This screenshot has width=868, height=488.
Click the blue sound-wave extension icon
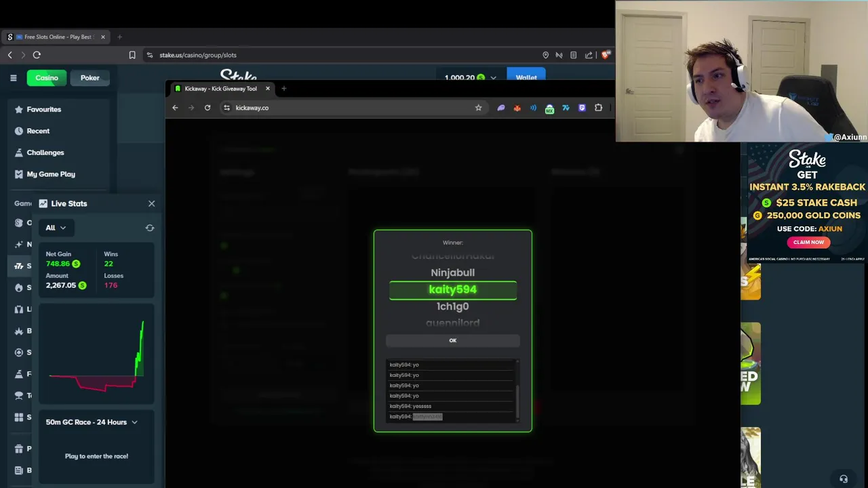[533, 108]
